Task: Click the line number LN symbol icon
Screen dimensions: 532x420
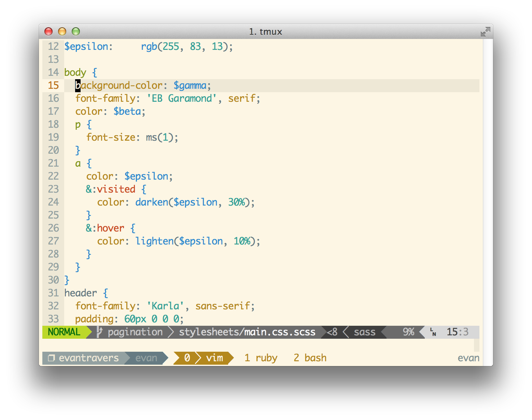Action: coord(433,332)
